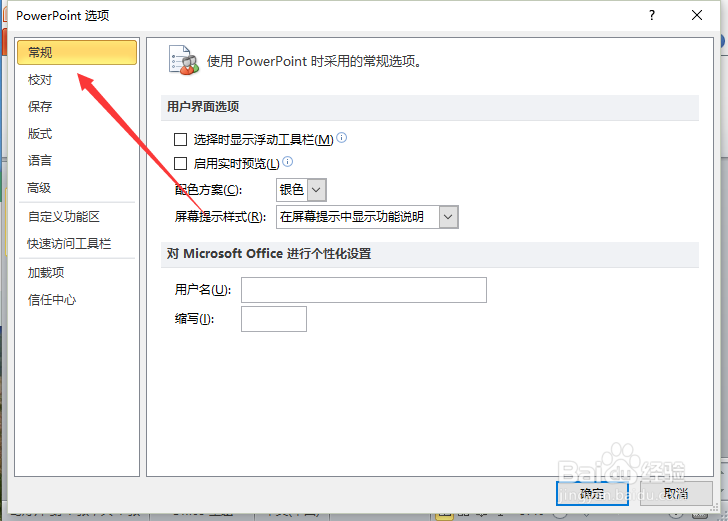
Task: Close the PowerPoint 选项 dialog
Action: pyautogui.click(x=697, y=15)
